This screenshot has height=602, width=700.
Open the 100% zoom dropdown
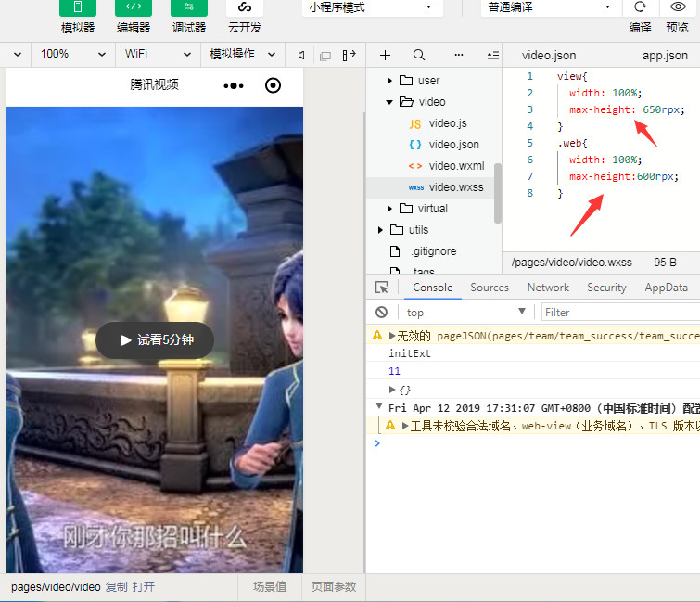click(x=73, y=54)
